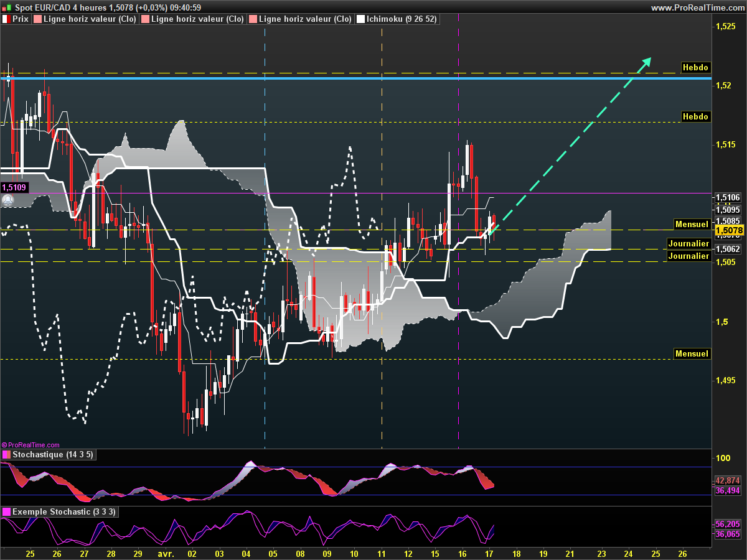Click date 05 on the time axis
This screenshot has height=560, width=747.
click(273, 553)
